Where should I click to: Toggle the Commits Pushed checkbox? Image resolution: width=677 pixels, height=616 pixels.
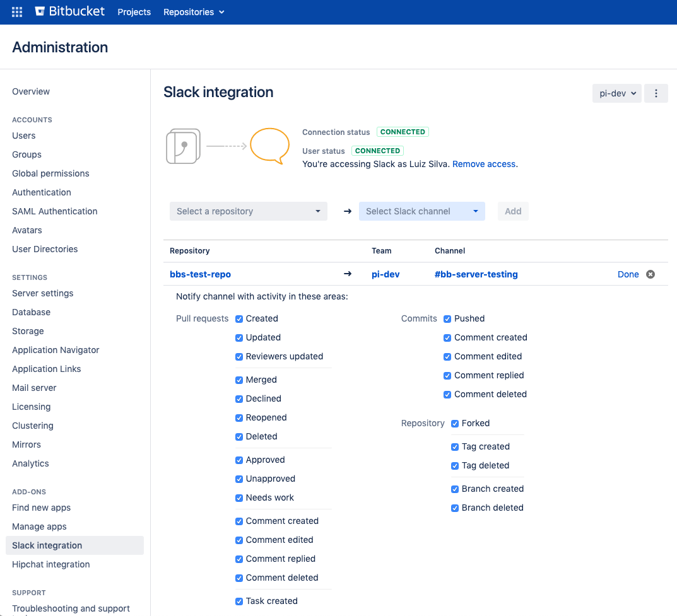click(447, 319)
